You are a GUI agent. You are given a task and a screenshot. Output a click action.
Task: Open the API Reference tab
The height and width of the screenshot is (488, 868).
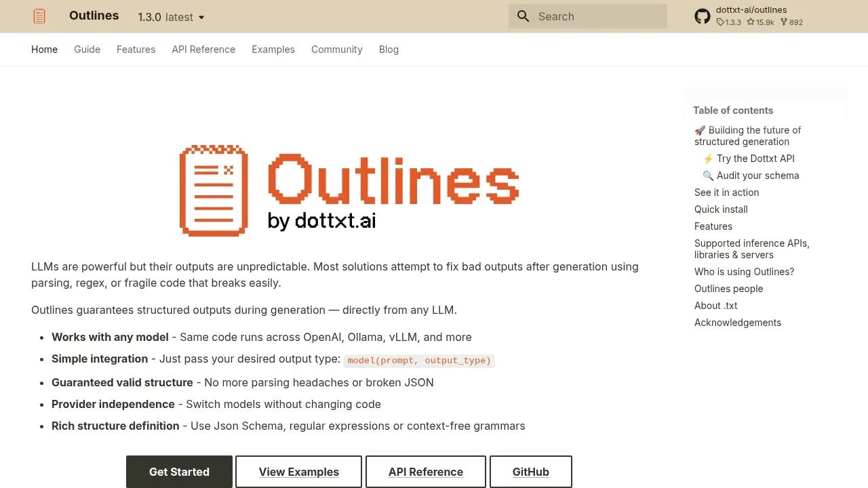click(203, 49)
